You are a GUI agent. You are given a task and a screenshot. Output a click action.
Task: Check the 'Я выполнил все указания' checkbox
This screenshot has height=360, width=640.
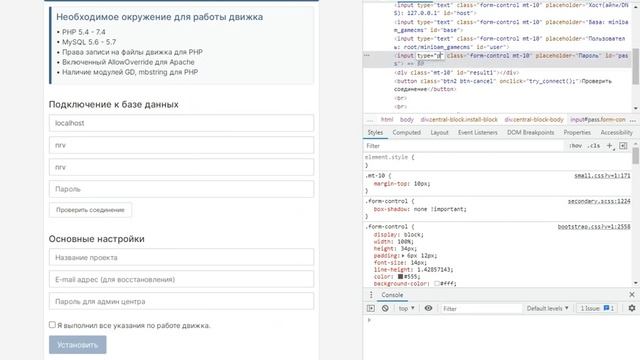click(52, 325)
